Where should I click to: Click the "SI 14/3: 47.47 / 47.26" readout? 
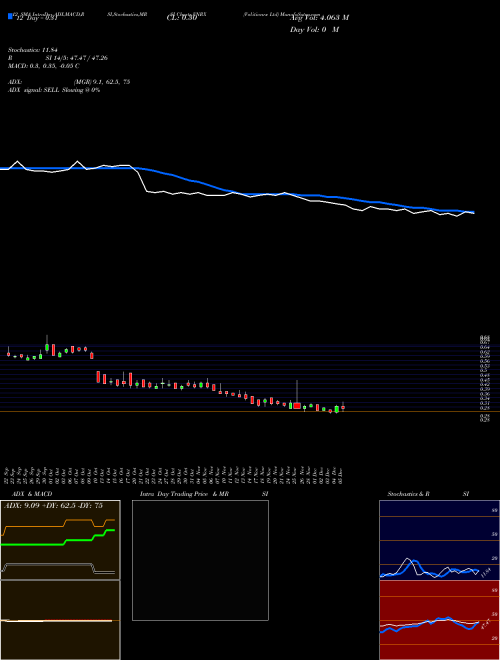click(77, 58)
